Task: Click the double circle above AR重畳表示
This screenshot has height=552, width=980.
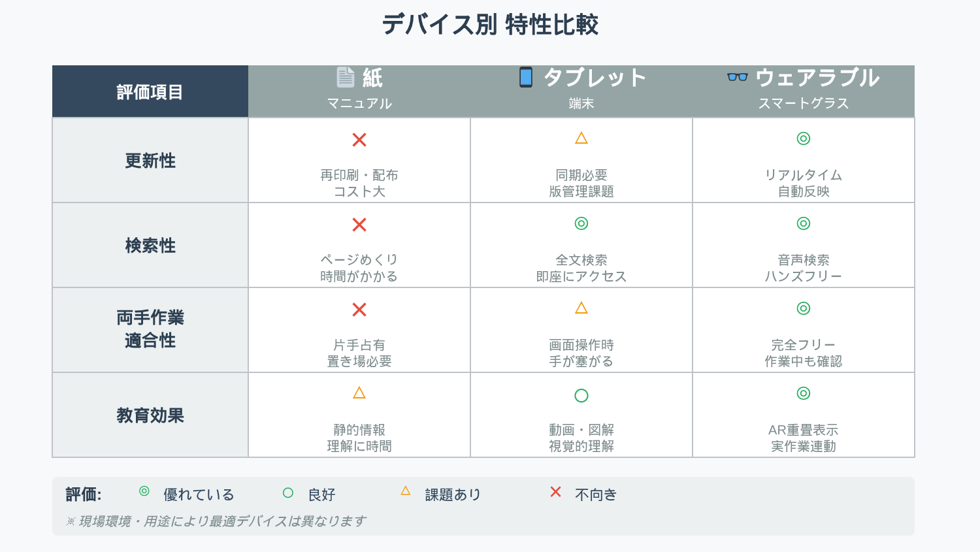Action: 804,393
